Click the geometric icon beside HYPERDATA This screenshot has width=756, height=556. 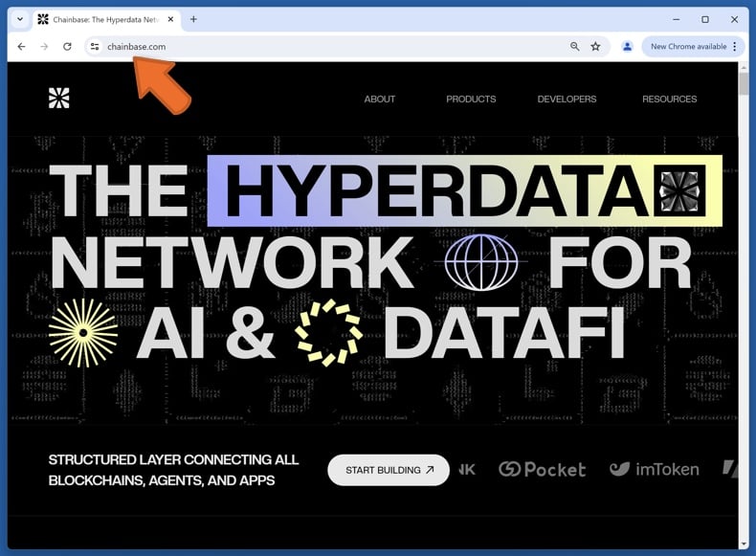679,190
